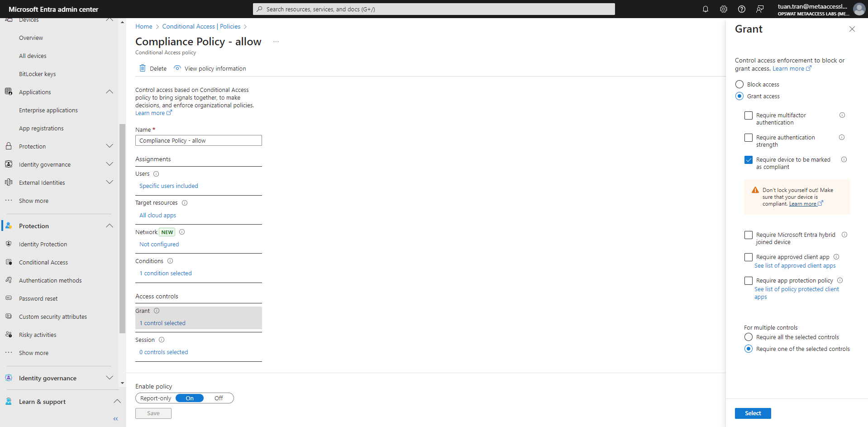Click the Select button in Grant panel
The height and width of the screenshot is (427, 868).
point(753,413)
